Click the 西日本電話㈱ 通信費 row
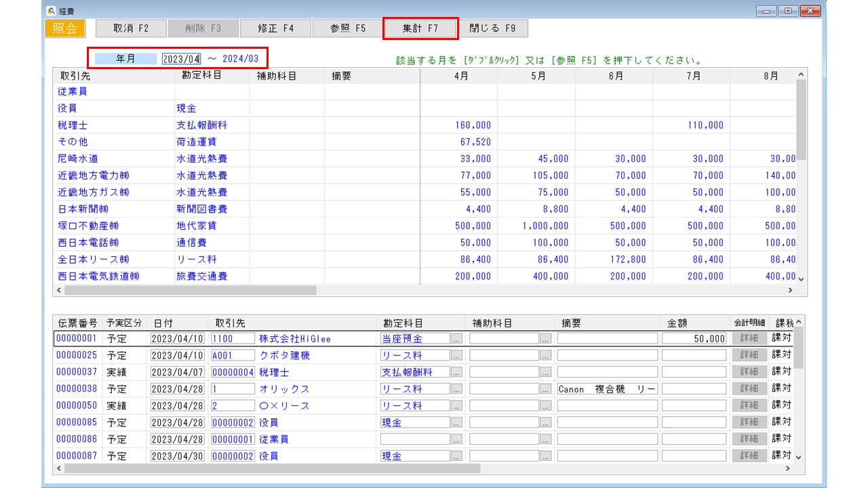This screenshot has height=488, width=868. (x=424, y=243)
